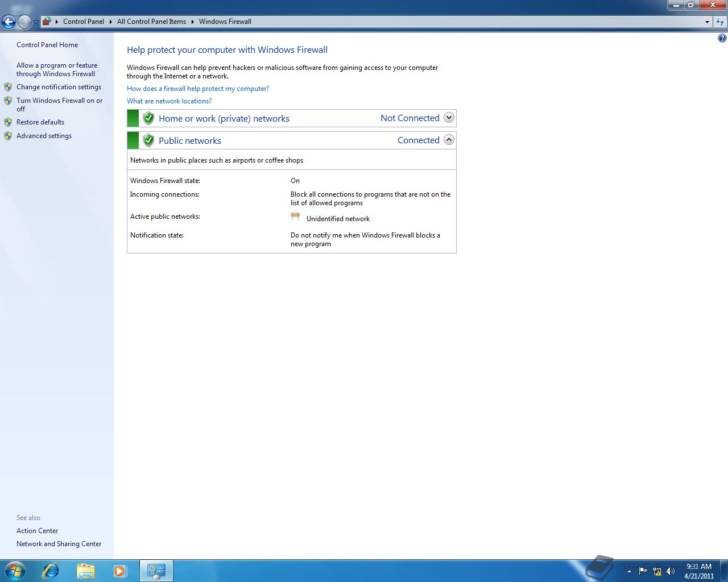Expand arrow after Control Panel breadcrumb
Screen dimensions: 728x582
pyautogui.click(x=110, y=22)
